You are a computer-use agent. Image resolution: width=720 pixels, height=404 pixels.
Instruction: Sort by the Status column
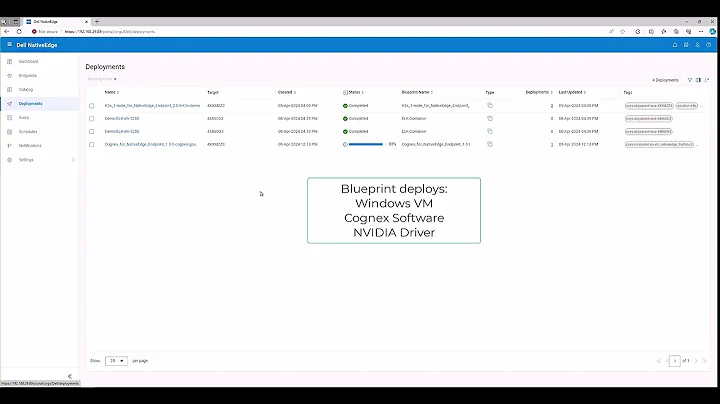356,92
